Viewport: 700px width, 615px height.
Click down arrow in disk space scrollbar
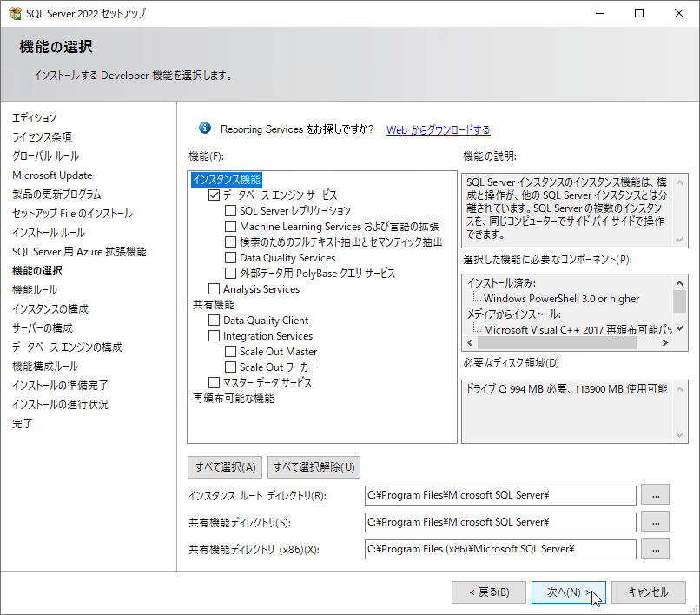(679, 434)
